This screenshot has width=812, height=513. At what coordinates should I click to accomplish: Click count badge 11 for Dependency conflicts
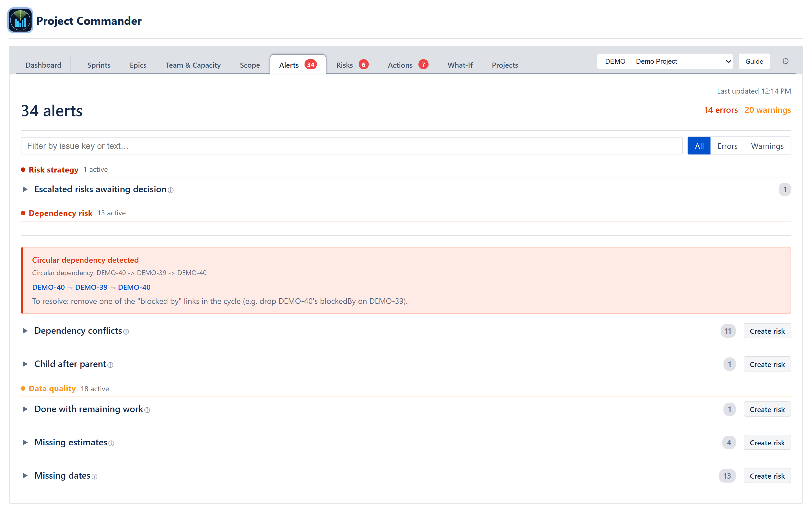(x=728, y=331)
